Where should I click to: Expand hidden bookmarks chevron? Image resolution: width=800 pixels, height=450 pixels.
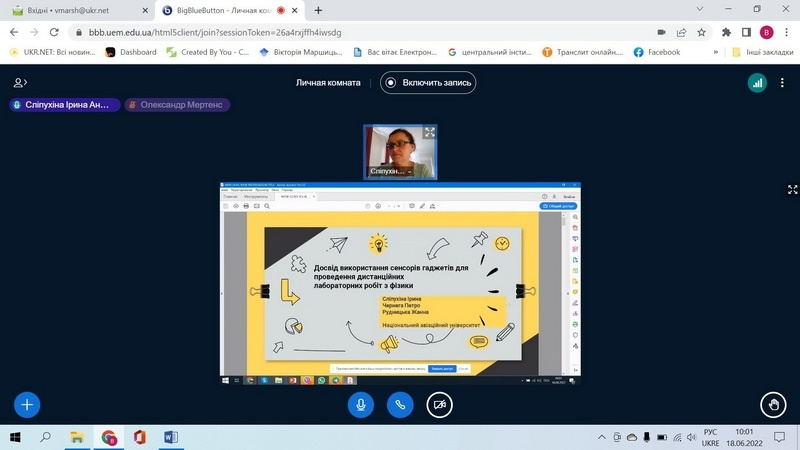715,52
